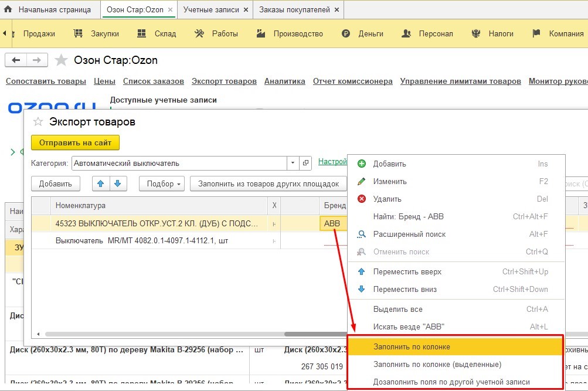Click the Работы tools icon

[x=199, y=33]
